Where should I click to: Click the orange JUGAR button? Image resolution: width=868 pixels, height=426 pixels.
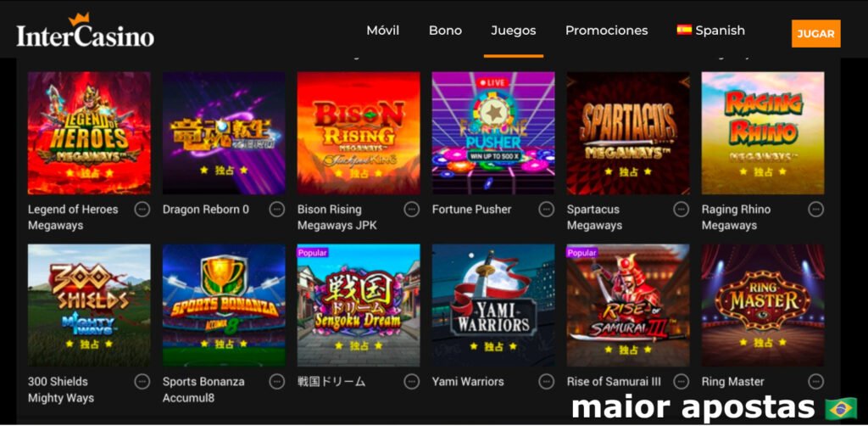pyautogui.click(x=816, y=34)
